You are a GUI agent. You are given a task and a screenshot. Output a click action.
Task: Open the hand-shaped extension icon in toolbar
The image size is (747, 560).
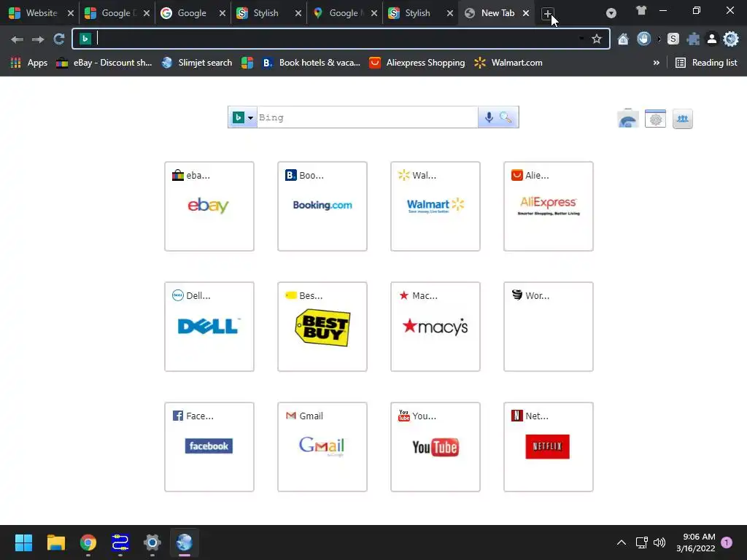643,39
